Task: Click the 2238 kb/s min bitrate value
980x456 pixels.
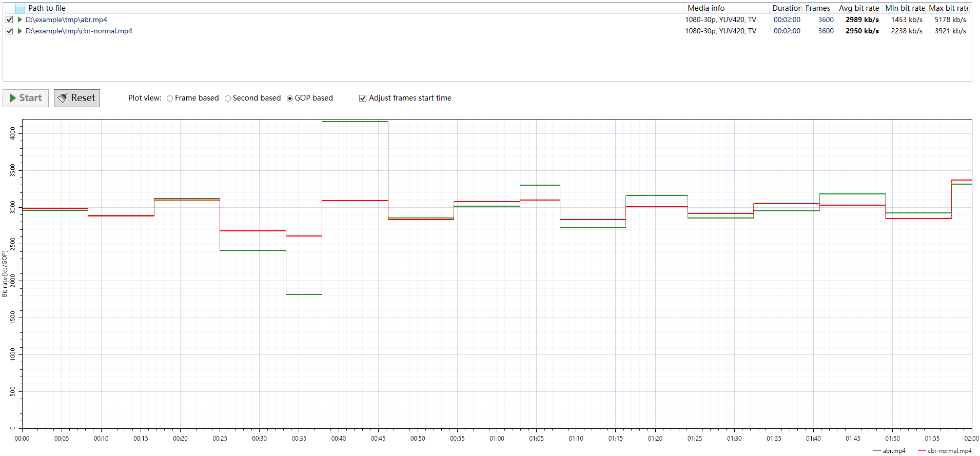Action: [907, 31]
